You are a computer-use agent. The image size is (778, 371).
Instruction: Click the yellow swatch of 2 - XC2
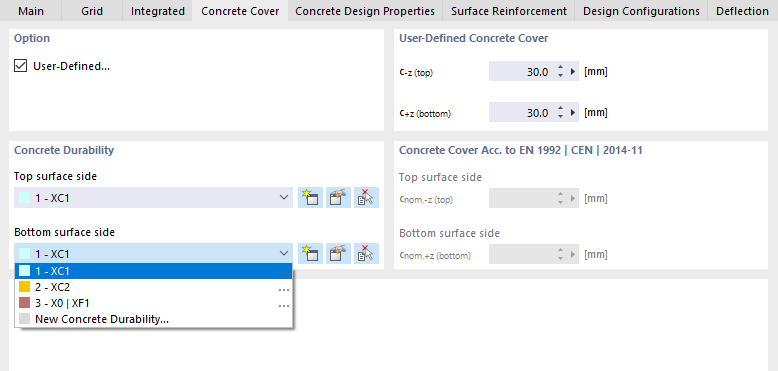click(x=24, y=287)
